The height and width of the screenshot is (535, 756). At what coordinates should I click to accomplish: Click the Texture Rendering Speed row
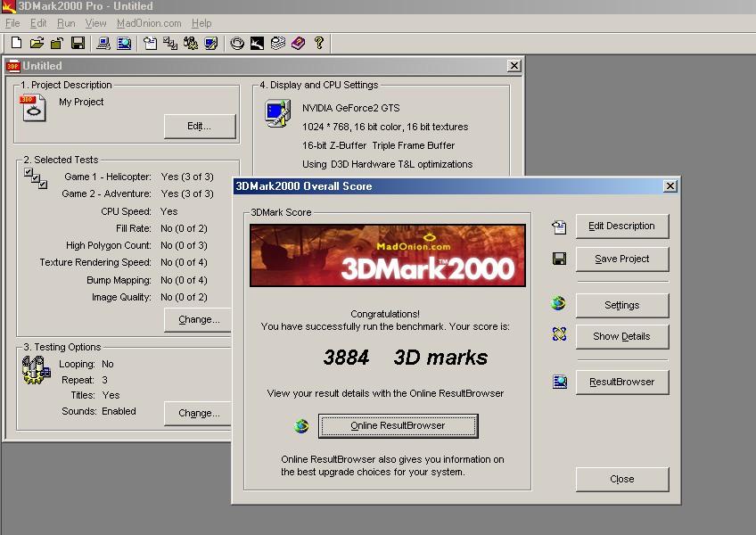click(x=123, y=262)
